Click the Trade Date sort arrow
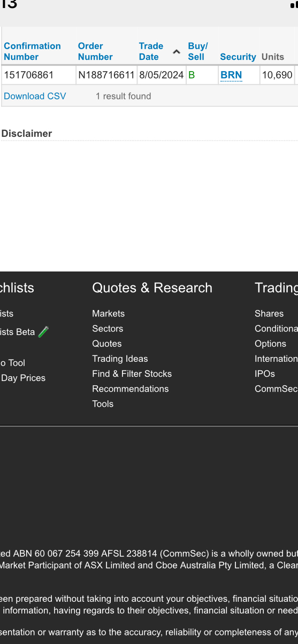The height and width of the screenshot is (644, 298). point(177,52)
